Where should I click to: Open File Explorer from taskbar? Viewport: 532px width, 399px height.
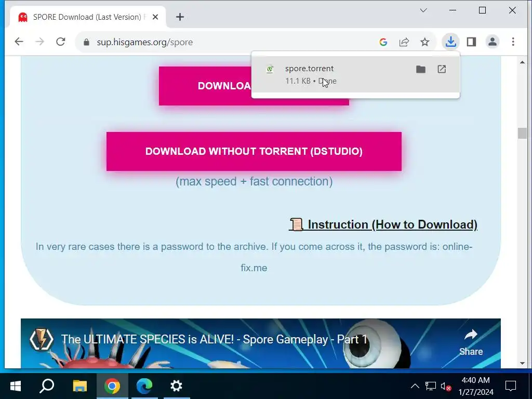point(80,386)
